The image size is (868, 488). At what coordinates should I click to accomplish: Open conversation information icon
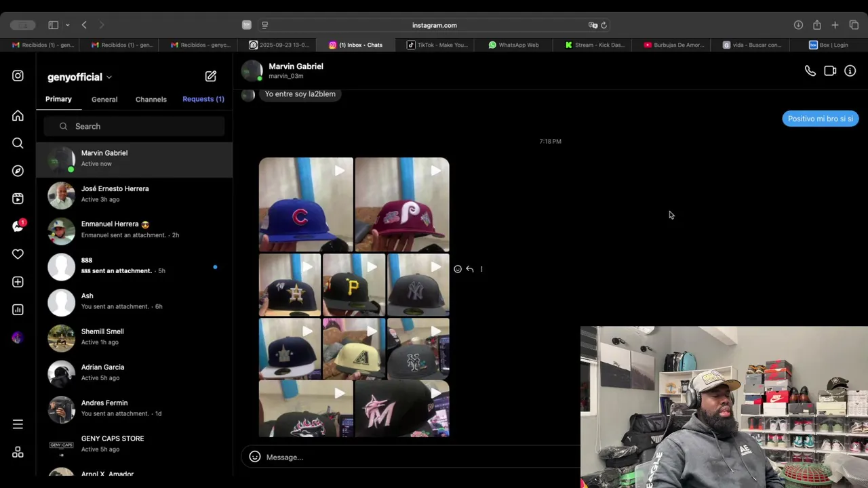850,70
